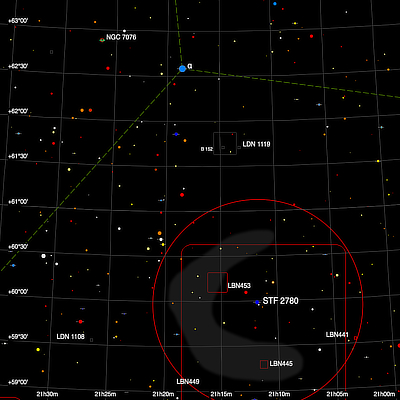Click the 21h10m right ascension label
This screenshot has width=400, height=400.
coord(279,394)
